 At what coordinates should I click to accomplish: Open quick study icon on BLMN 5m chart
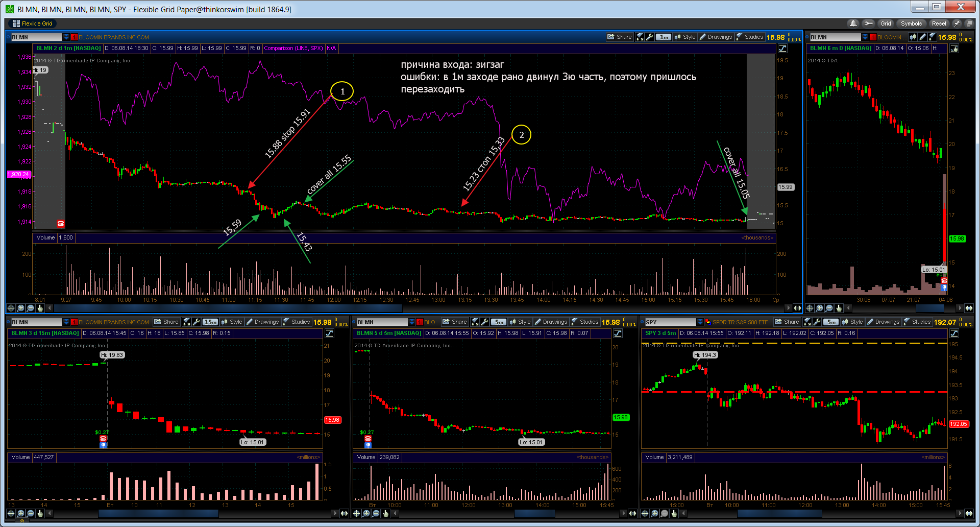click(475, 322)
